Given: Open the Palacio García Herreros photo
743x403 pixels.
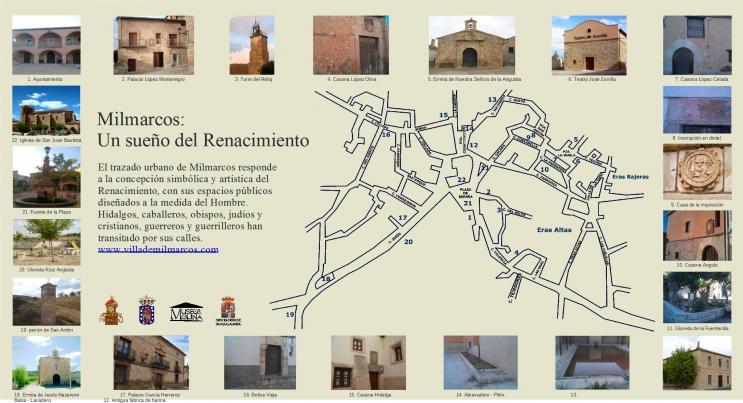Looking at the screenshot, I should (x=151, y=362).
